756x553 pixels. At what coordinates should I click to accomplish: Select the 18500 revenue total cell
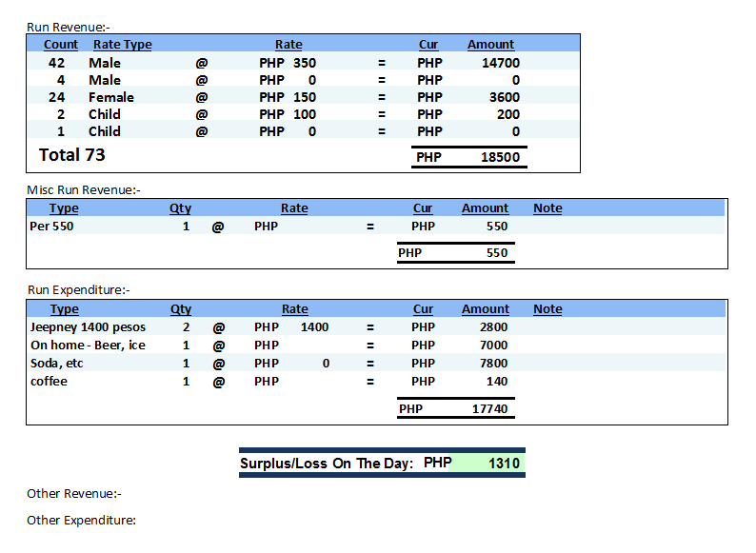click(x=500, y=157)
